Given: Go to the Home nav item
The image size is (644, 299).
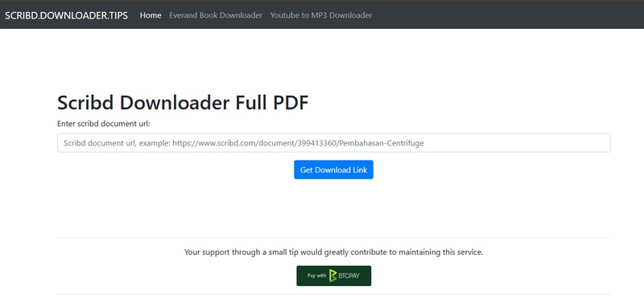Looking at the screenshot, I should (151, 15).
